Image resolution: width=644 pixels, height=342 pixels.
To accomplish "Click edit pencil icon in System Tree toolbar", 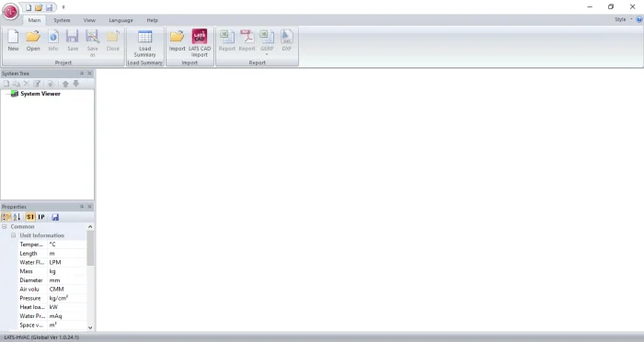I will 37,84.
